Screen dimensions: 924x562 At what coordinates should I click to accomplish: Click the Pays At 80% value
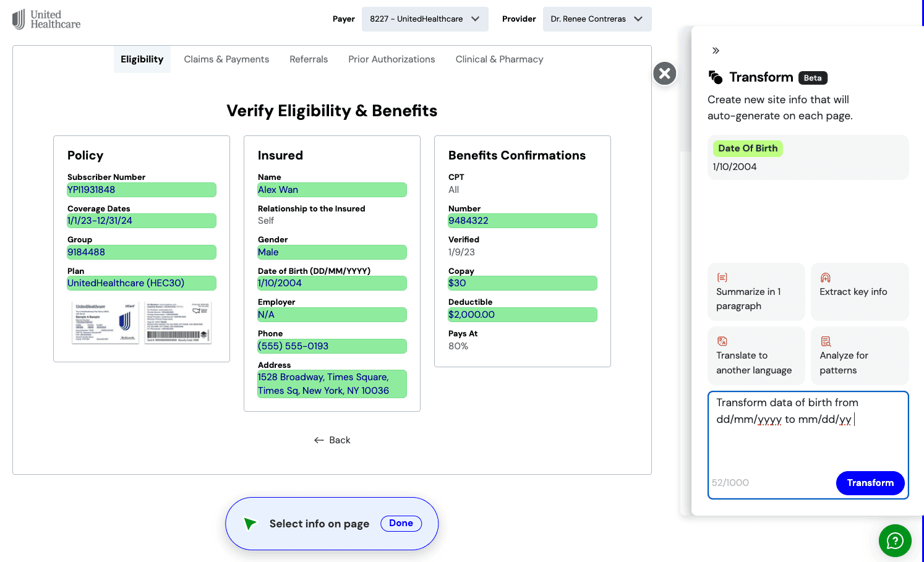coord(458,346)
